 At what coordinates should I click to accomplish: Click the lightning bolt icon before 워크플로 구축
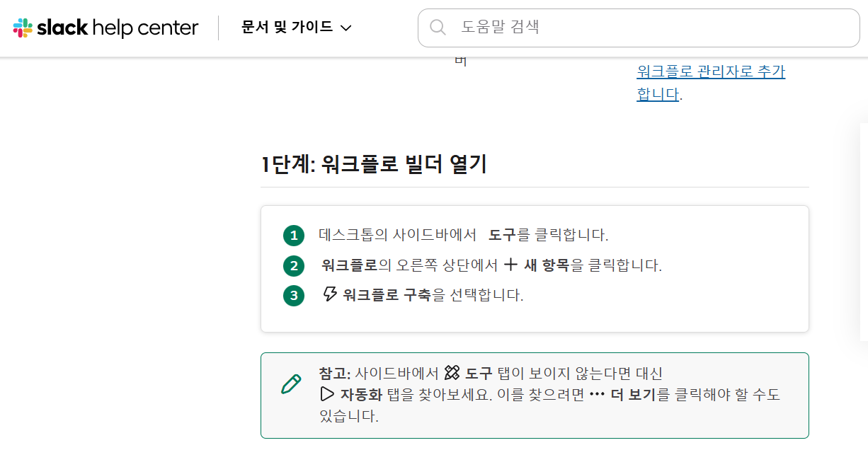[330, 294]
